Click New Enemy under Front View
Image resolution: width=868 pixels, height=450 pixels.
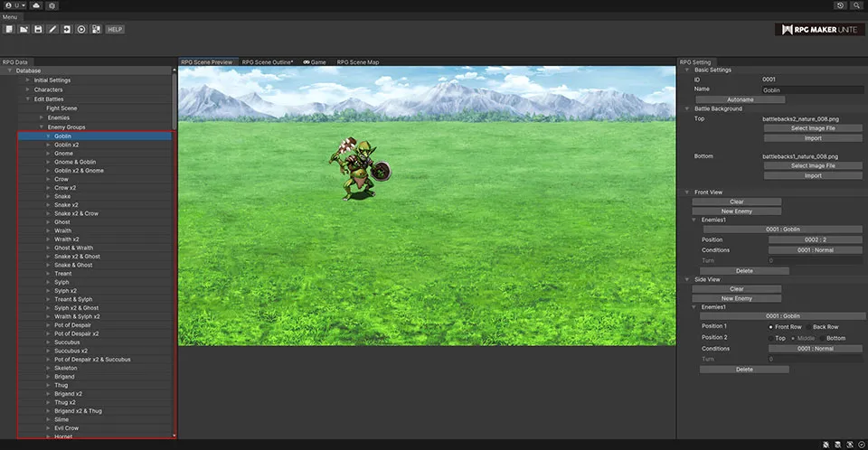pos(736,211)
